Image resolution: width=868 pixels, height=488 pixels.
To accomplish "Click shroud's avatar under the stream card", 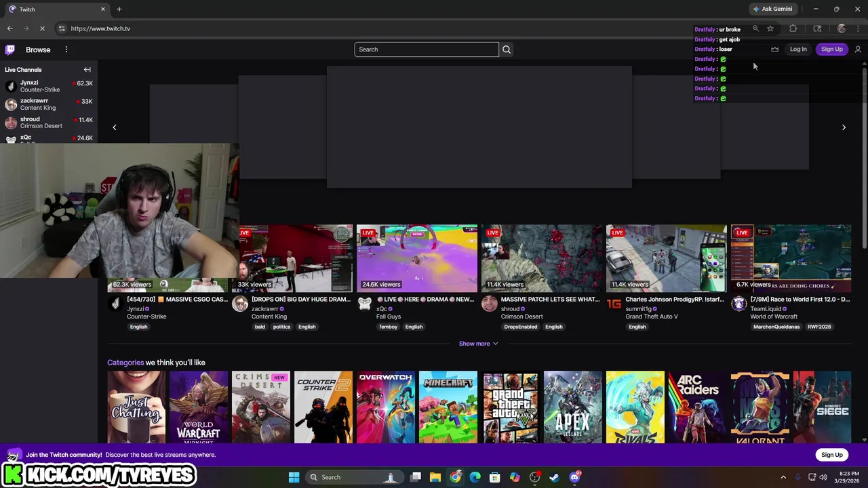I will (x=490, y=304).
